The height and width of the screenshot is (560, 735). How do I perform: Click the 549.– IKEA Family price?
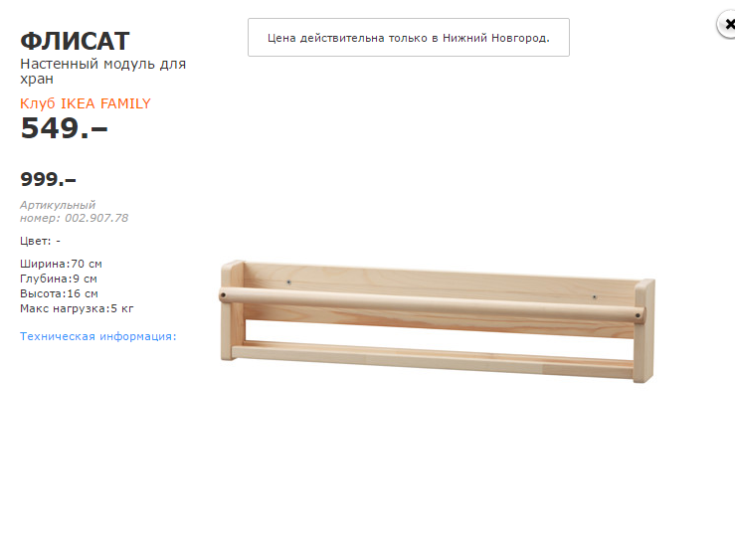pyautogui.click(x=64, y=128)
